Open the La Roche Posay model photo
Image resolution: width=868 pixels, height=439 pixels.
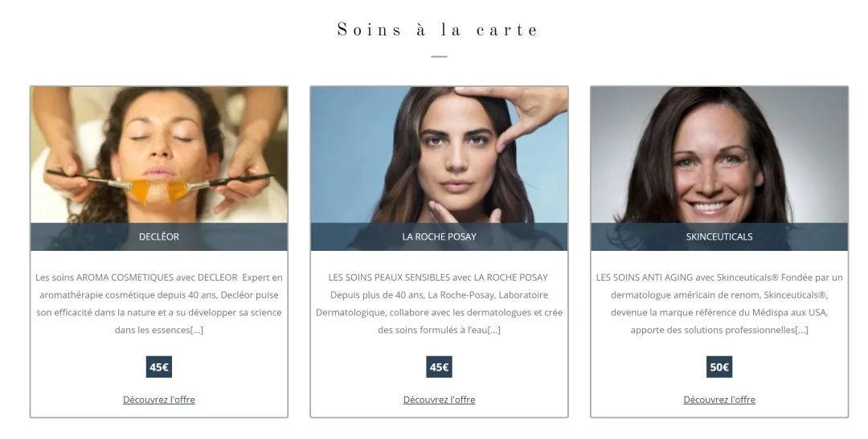click(x=439, y=155)
